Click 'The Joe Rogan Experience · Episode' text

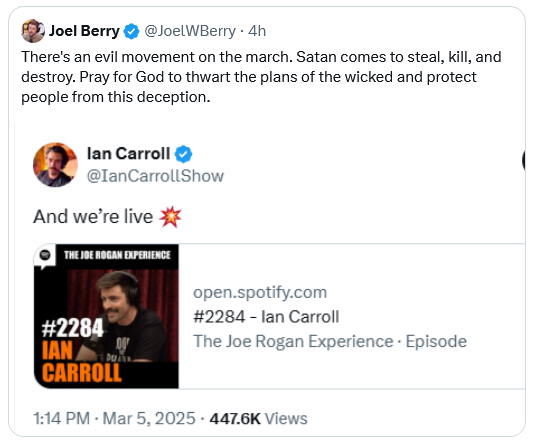[x=330, y=341]
